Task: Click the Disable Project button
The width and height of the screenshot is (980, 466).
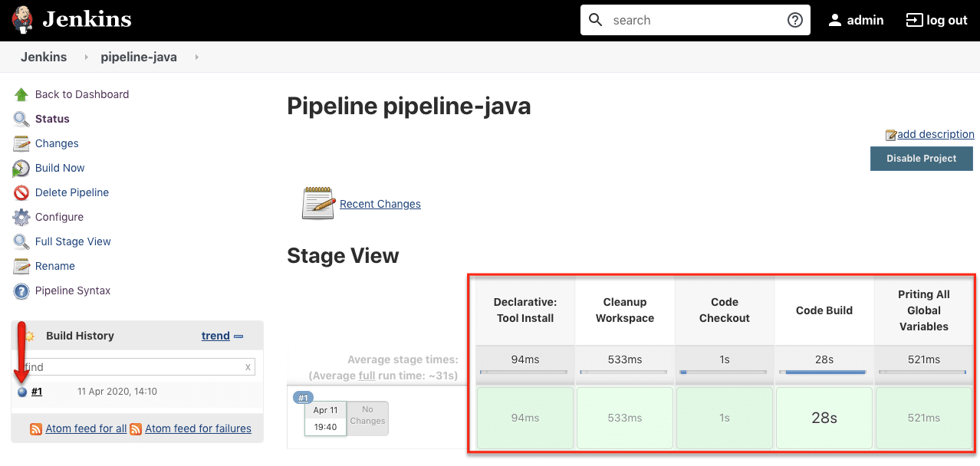Action: pyautogui.click(x=921, y=159)
